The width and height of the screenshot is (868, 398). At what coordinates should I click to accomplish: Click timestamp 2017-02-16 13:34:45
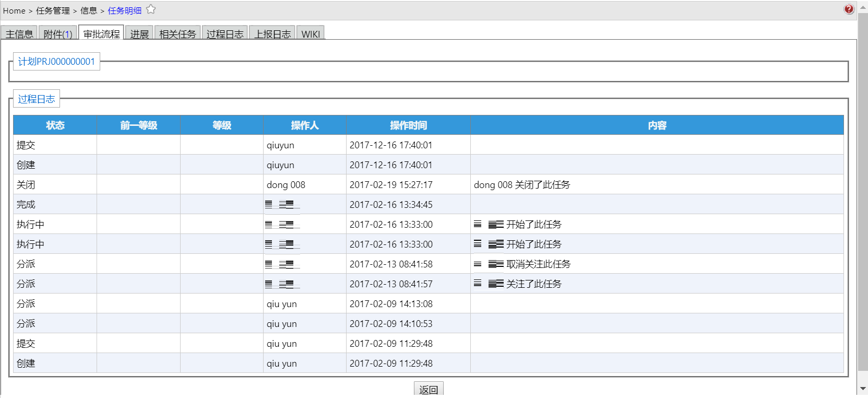pos(391,205)
